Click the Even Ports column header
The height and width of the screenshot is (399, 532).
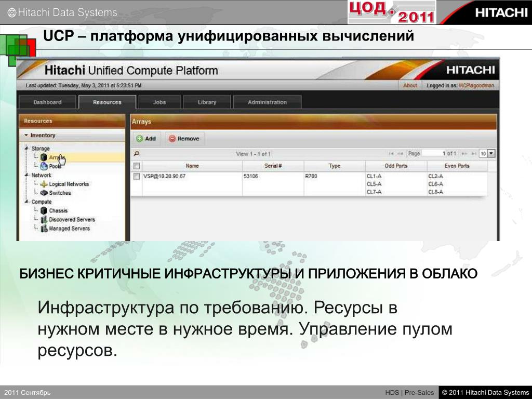[457, 166]
